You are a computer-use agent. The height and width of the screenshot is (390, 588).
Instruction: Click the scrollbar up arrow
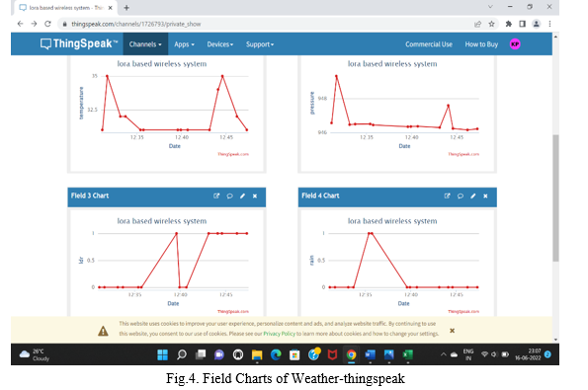pyautogui.click(x=555, y=37)
